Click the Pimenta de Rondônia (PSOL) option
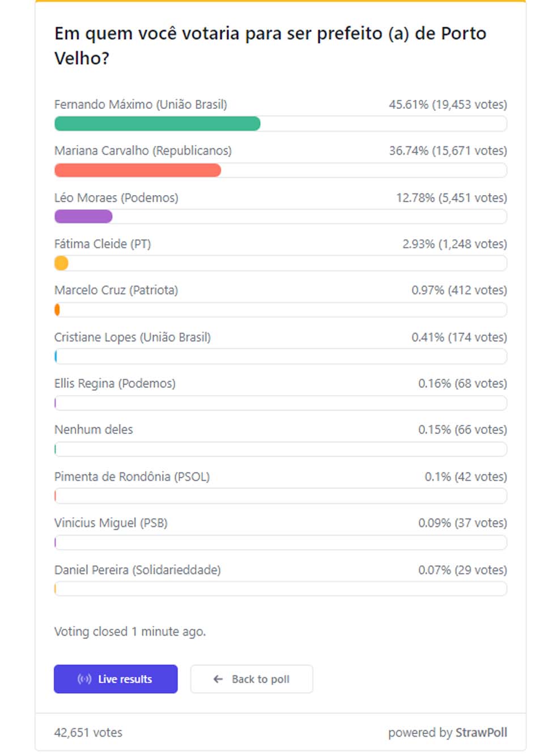Screen dimensions: 544x756 pos(131,476)
